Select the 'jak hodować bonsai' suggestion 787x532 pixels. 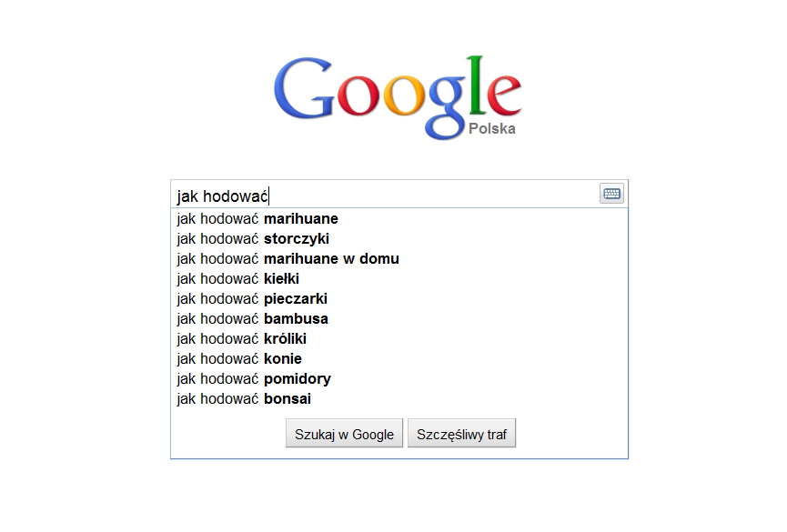point(399,399)
